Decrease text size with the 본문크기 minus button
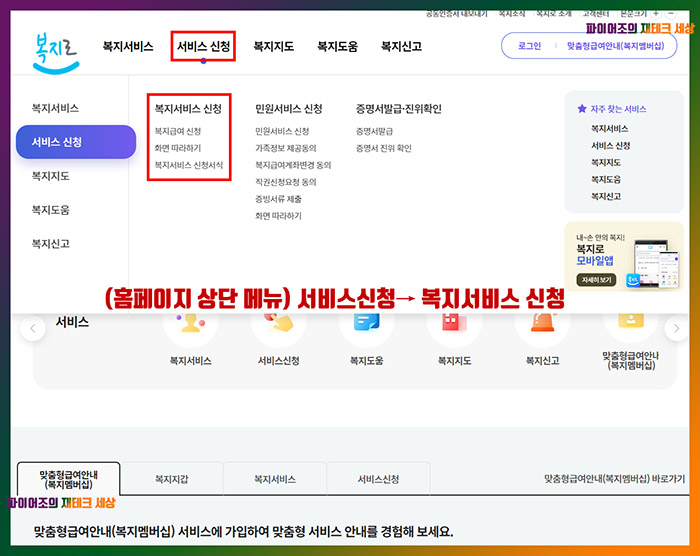This screenshot has height=556, width=700. [x=671, y=13]
